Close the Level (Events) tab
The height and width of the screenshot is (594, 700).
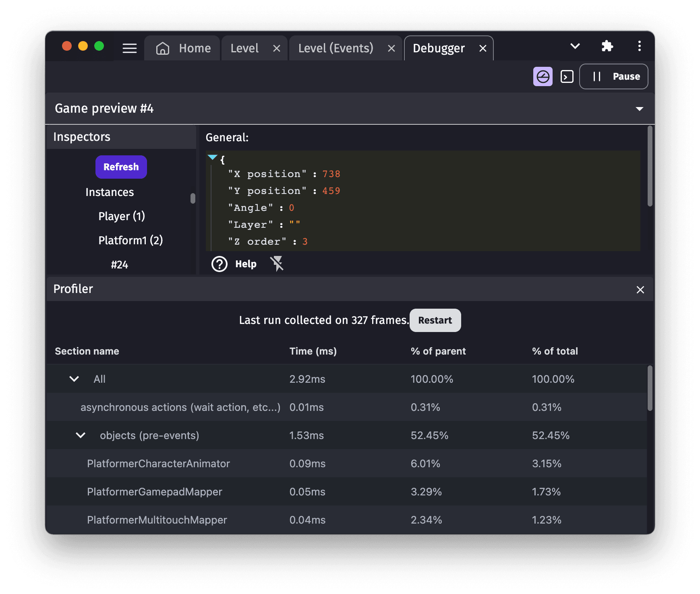click(x=391, y=49)
